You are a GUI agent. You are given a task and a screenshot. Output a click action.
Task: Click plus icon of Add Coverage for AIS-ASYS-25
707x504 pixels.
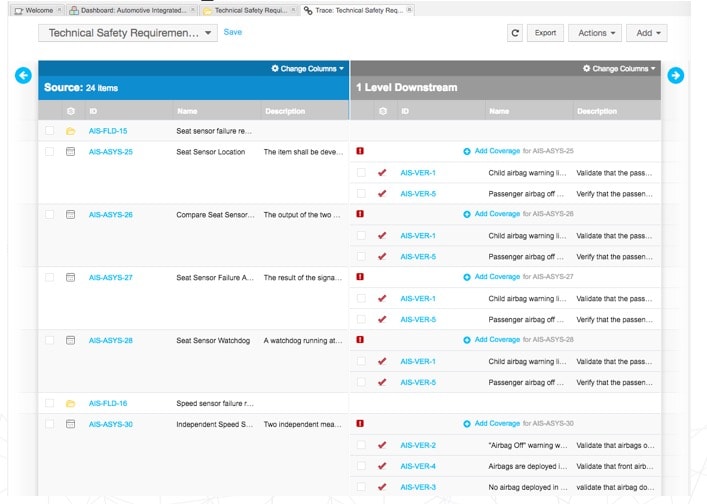tap(467, 151)
